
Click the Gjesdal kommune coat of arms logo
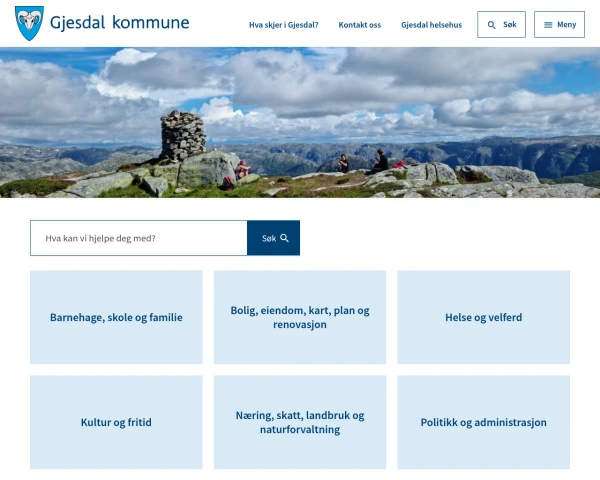pyautogui.click(x=29, y=23)
